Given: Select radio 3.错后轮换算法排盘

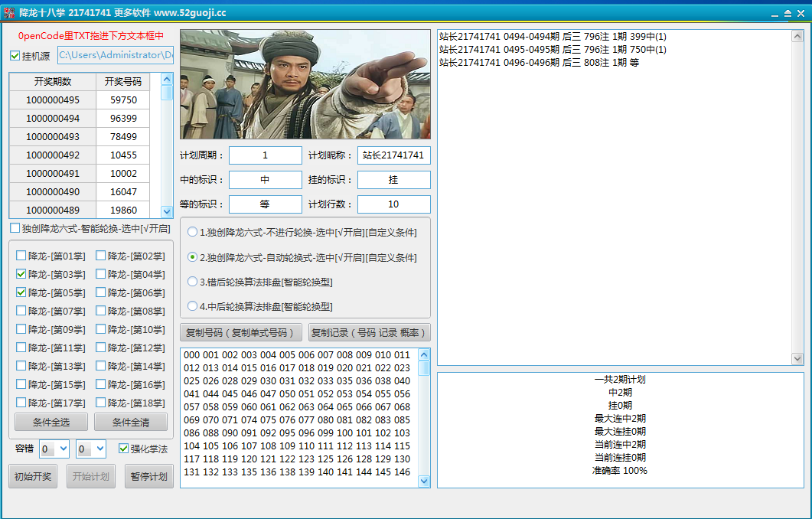Looking at the screenshot, I should coord(192,282).
